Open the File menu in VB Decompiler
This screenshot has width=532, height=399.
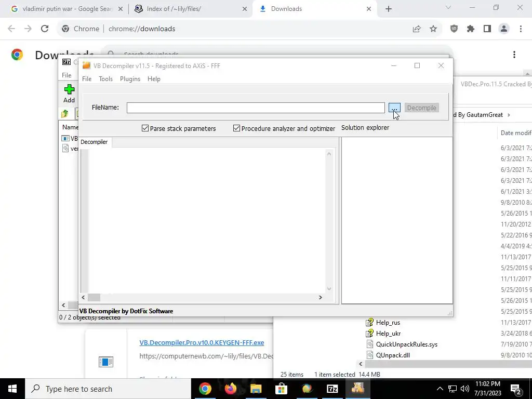87,79
